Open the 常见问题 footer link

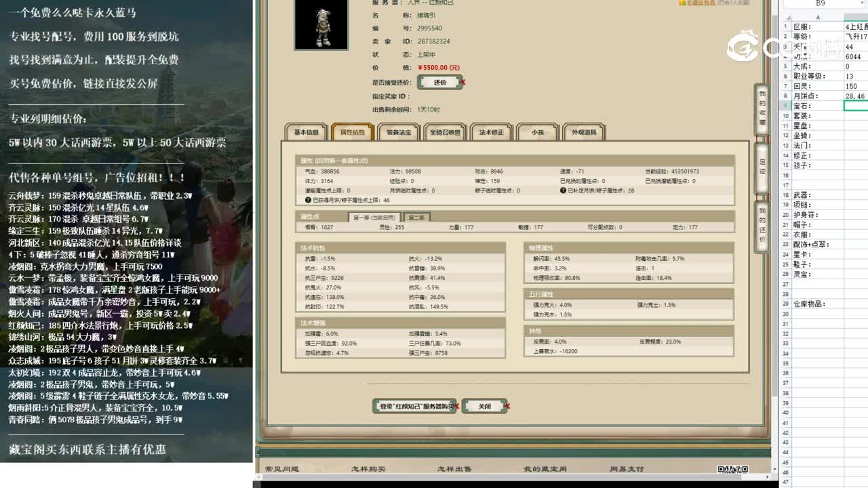(281, 469)
